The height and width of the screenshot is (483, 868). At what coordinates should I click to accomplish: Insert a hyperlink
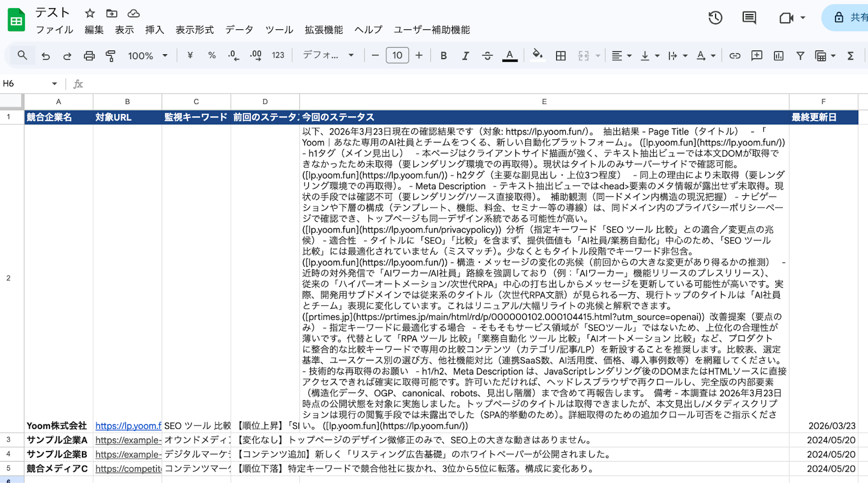[x=735, y=55]
